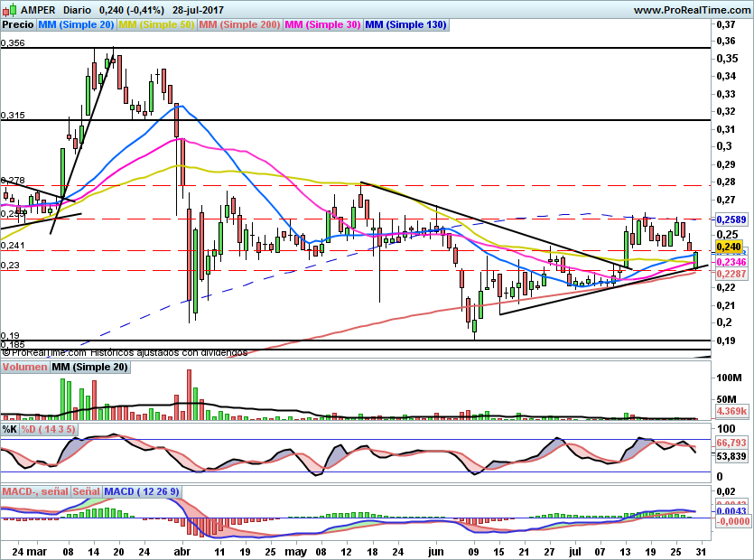754x560 pixels.
Task: Click the 0,19 support level label
Action: pyautogui.click(x=10, y=336)
